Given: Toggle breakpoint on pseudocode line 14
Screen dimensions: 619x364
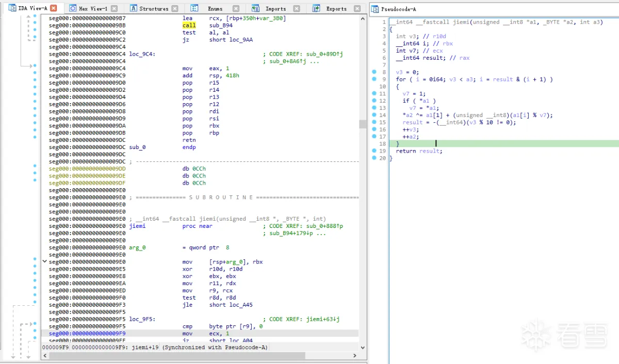Looking at the screenshot, I should pos(375,115).
